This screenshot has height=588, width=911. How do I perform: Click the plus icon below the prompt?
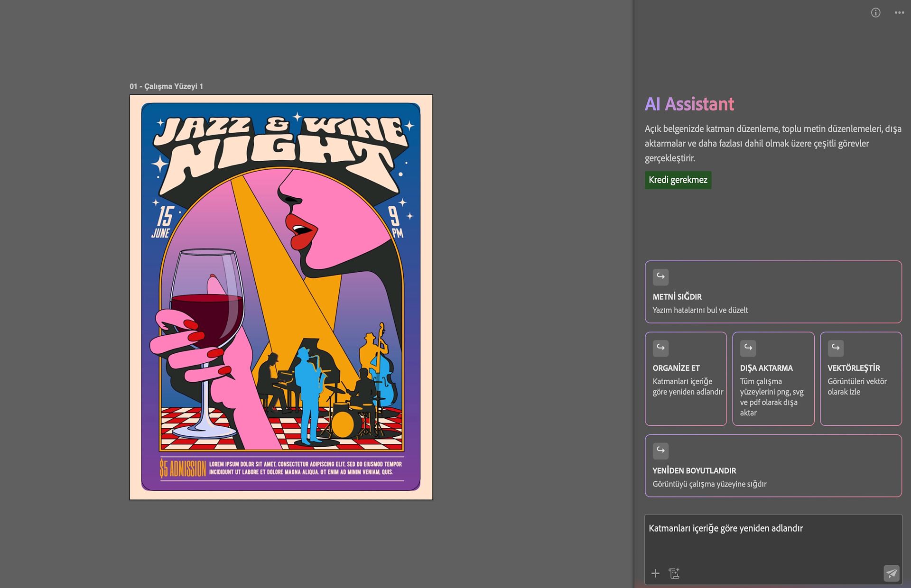pyautogui.click(x=655, y=573)
